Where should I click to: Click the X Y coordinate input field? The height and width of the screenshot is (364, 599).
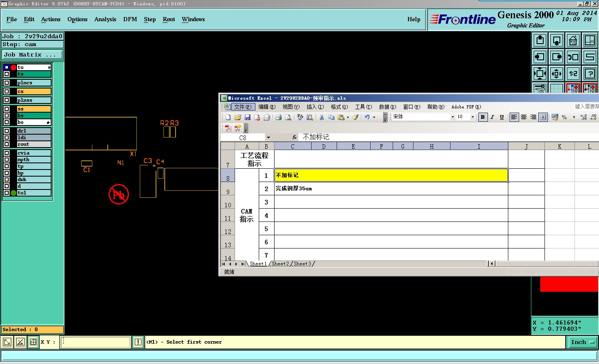click(x=96, y=342)
